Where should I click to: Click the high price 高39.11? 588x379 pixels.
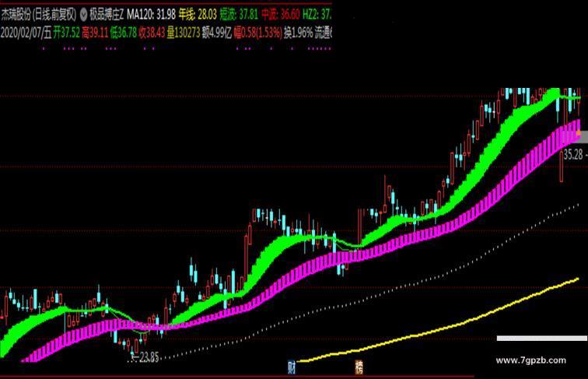[95, 33]
